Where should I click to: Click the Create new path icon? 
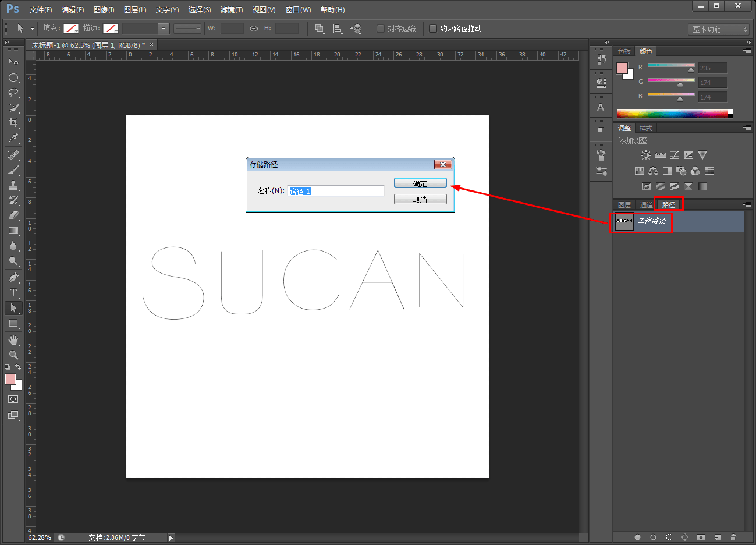[718, 537]
